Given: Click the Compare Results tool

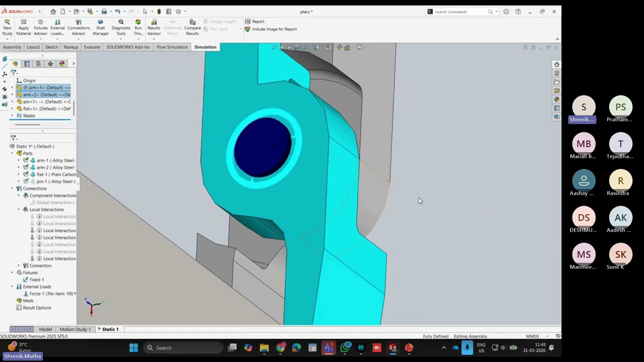Looking at the screenshot, I should pos(192,27).
